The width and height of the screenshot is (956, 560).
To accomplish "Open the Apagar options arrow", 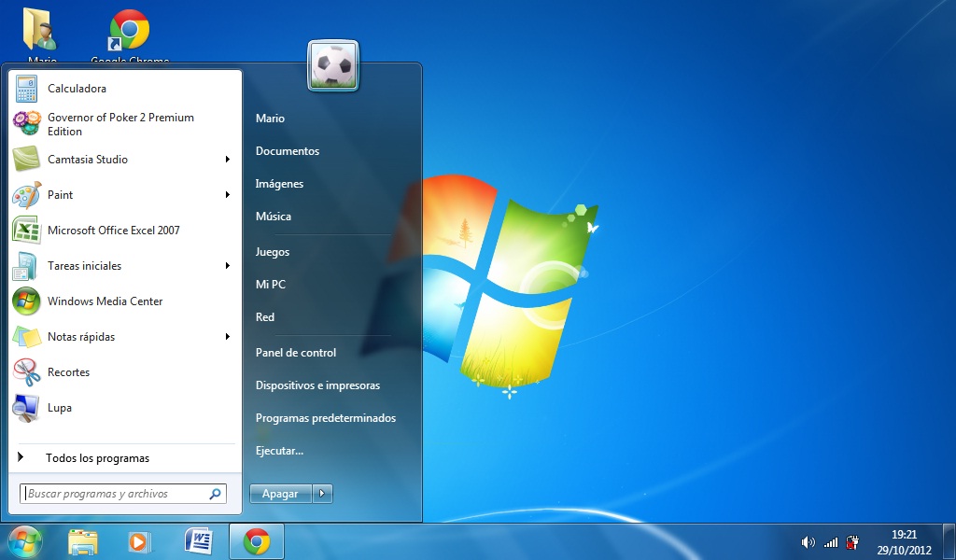I will coord(322,494).
